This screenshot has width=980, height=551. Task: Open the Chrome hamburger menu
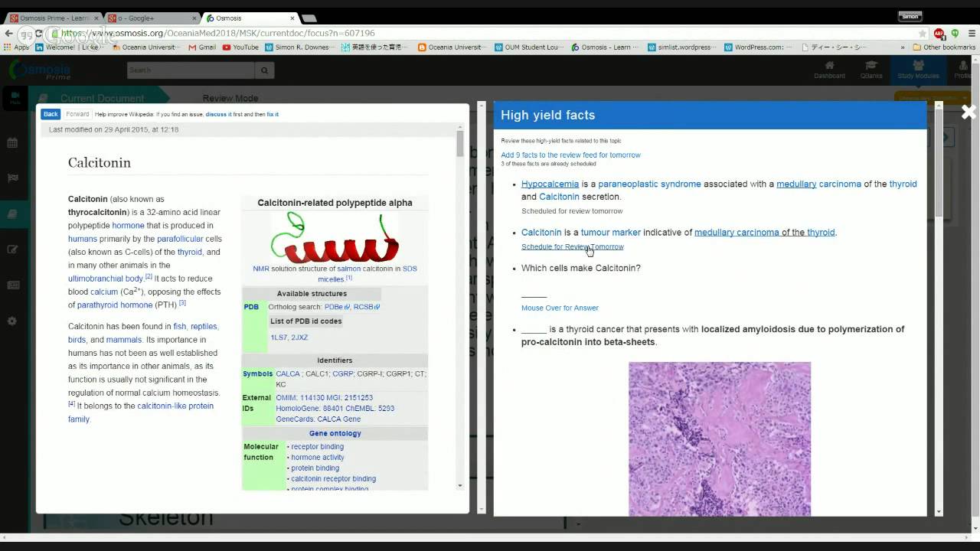pyautogui.click(x=972, y=34)
